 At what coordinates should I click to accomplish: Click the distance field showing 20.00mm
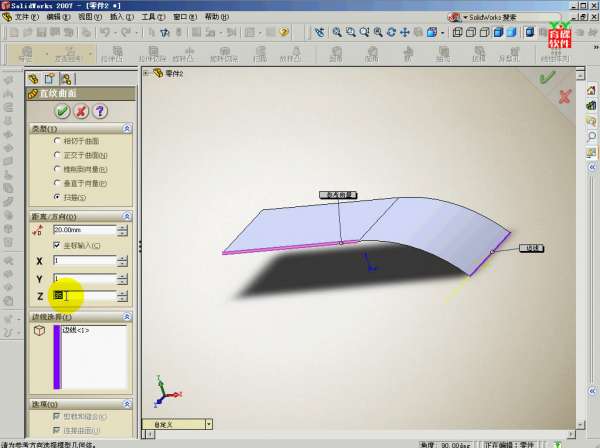pyautogui.click(x=84, y=229)
